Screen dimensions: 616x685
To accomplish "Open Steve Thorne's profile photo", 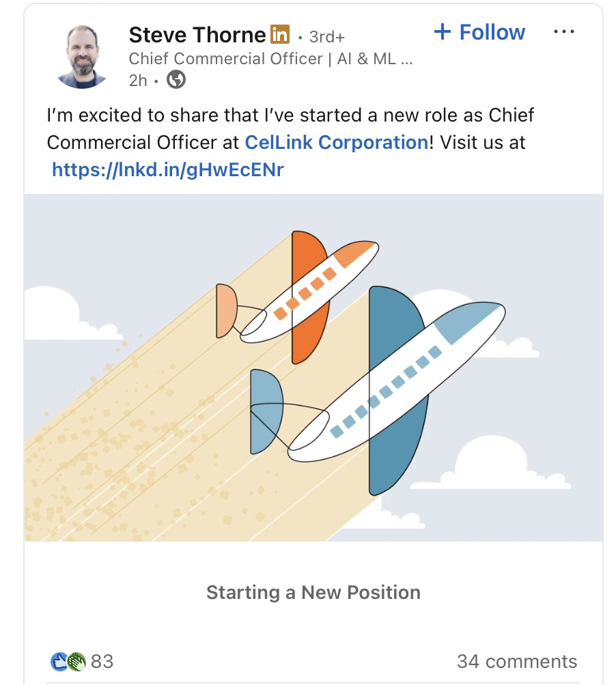I will 82,57.
